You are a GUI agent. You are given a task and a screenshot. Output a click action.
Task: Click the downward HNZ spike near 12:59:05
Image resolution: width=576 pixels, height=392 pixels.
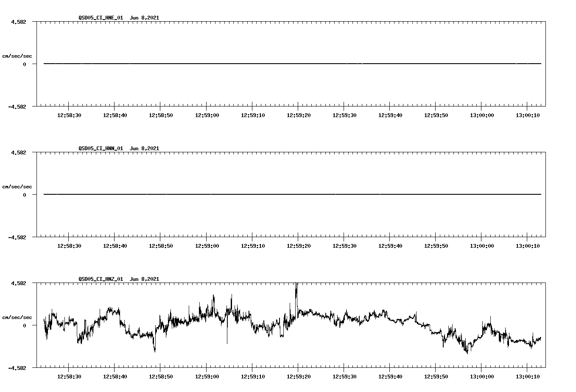[227, 329]
